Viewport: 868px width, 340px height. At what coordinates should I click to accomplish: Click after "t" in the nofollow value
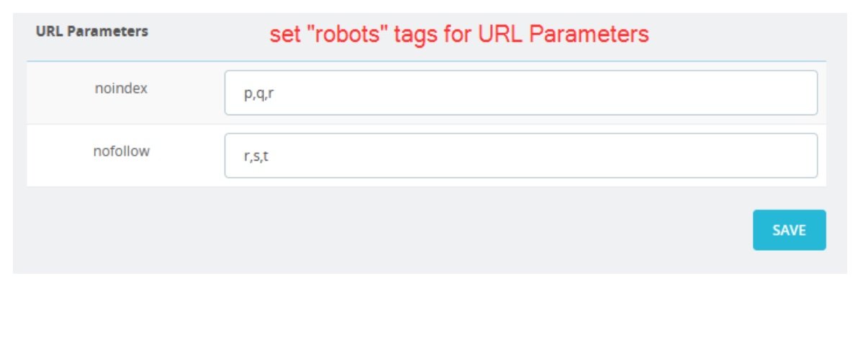click(270, 156)
